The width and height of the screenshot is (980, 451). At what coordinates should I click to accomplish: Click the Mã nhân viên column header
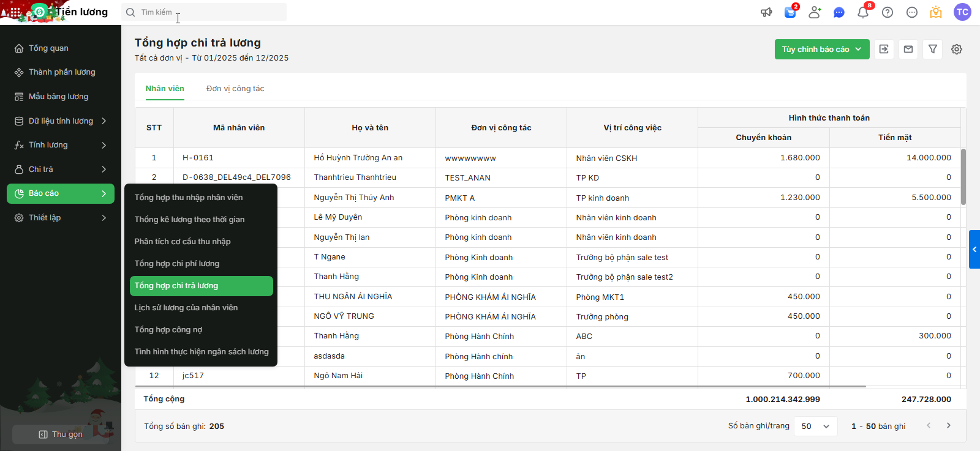click(239, 128)
